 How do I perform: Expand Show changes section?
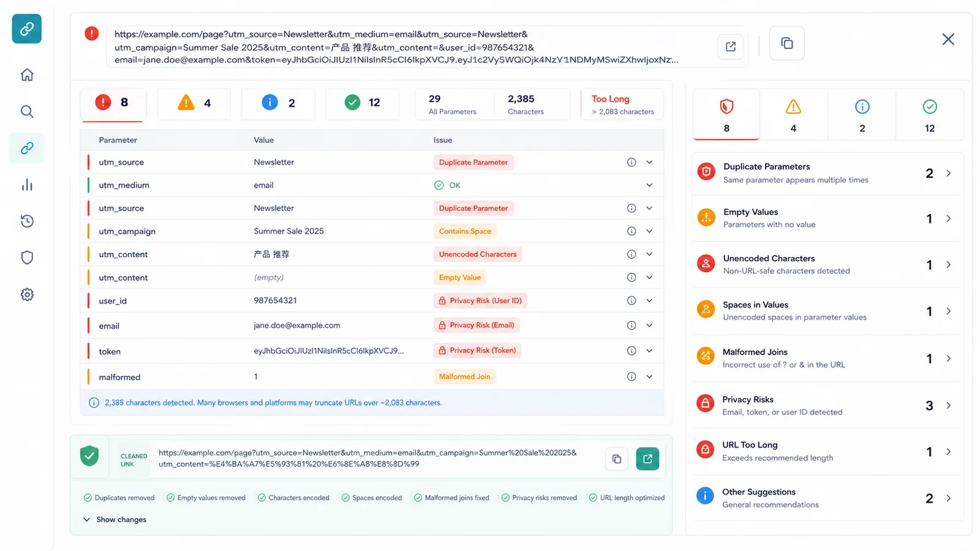(115, 519)
